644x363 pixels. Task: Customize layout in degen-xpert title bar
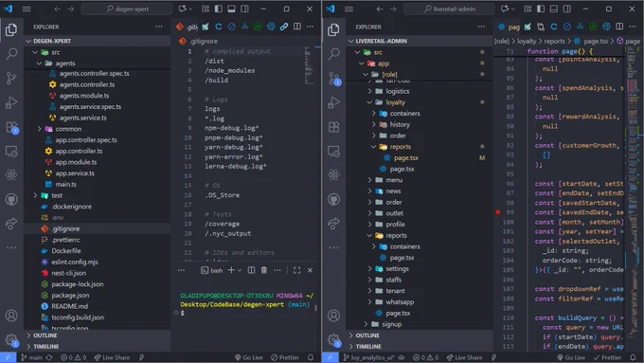point(206,9)
